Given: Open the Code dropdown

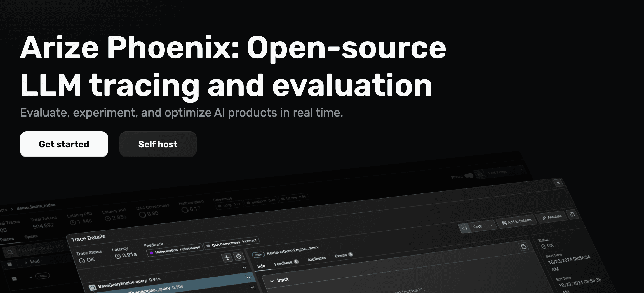Looking at the screenshot, I should pyautogui.click(x=483, y=226).
